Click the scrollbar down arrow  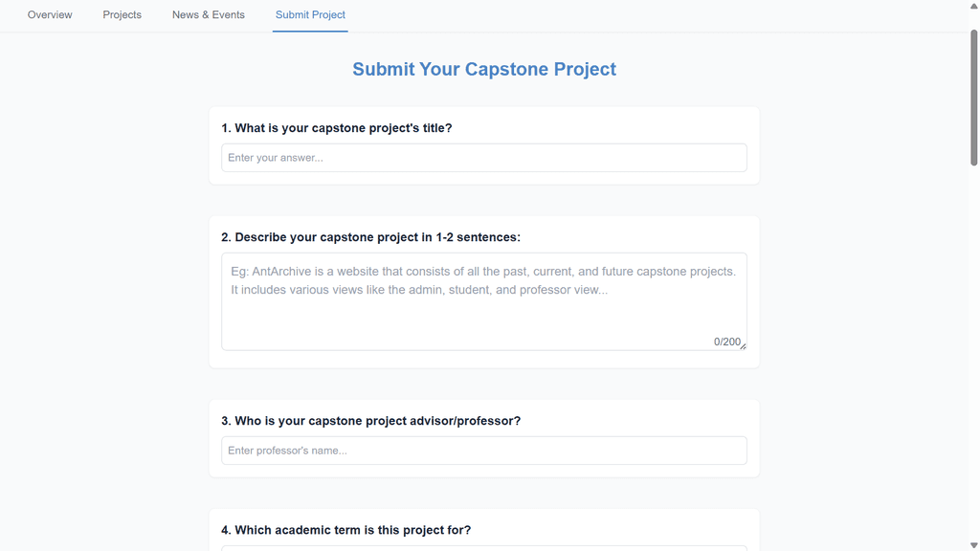point(974,545)
